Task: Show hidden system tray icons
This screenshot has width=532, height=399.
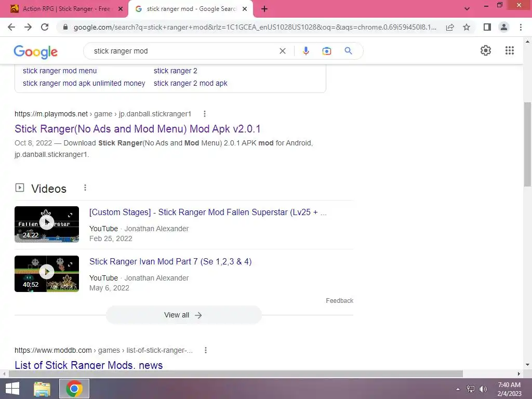Action: tap(458, 389)
